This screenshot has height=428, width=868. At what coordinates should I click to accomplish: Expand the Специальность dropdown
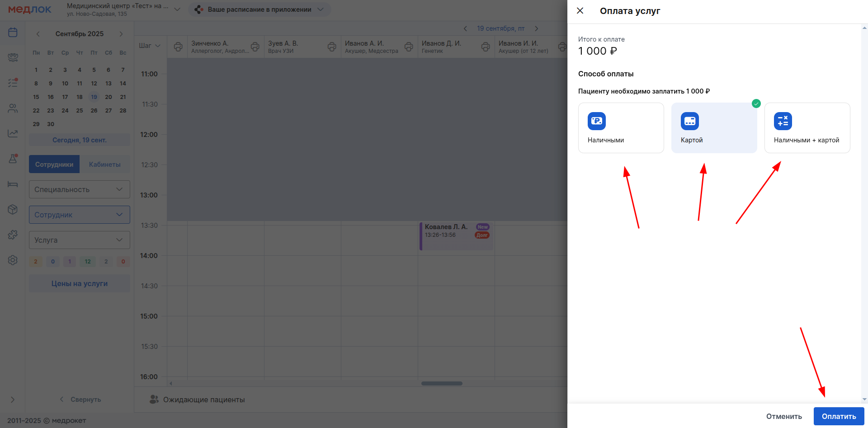click(80, 189)
